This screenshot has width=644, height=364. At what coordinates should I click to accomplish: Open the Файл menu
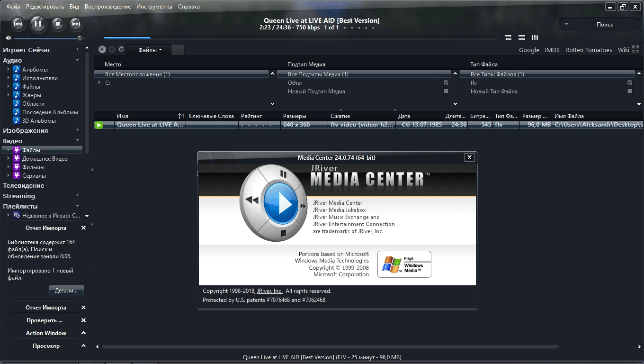tap(14, 7)
